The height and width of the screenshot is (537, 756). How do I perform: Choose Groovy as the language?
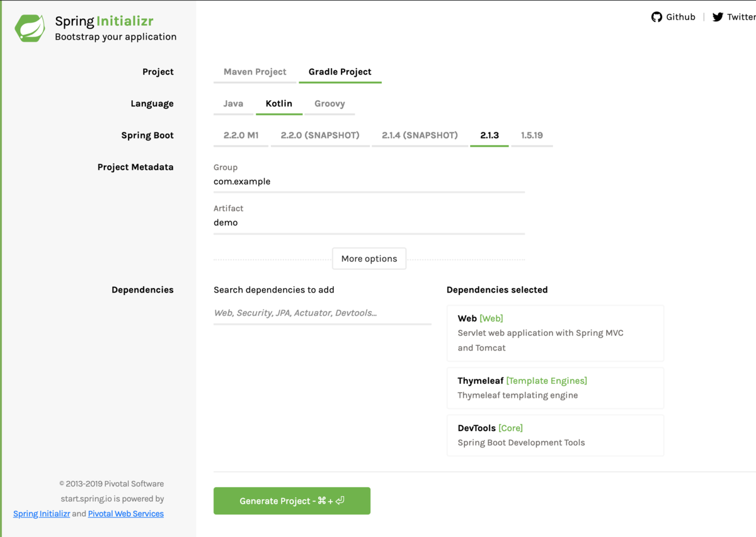coord(329,103)
